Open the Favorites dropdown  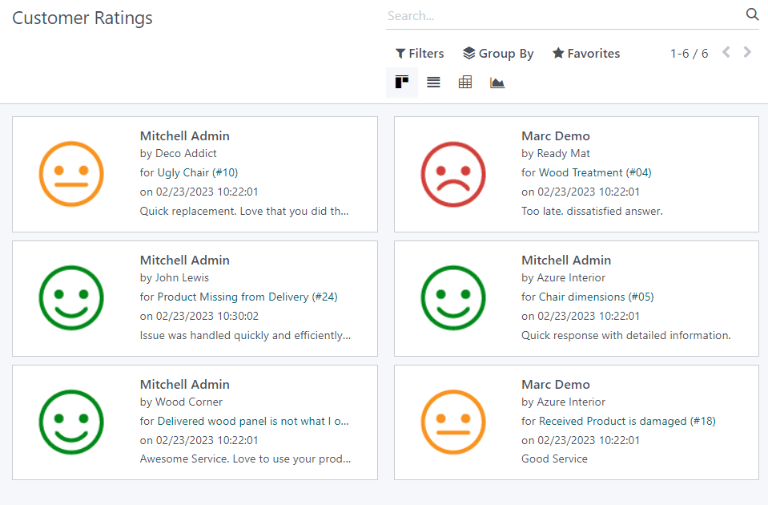(586, 54)
